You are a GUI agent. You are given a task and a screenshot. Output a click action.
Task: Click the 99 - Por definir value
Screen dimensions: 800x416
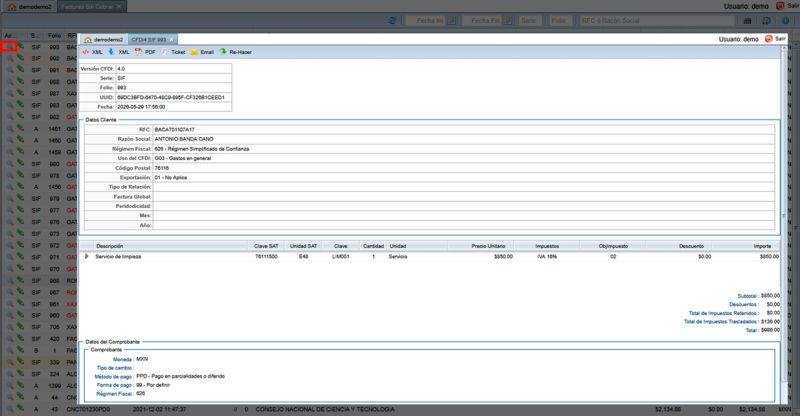click(153, 385)
